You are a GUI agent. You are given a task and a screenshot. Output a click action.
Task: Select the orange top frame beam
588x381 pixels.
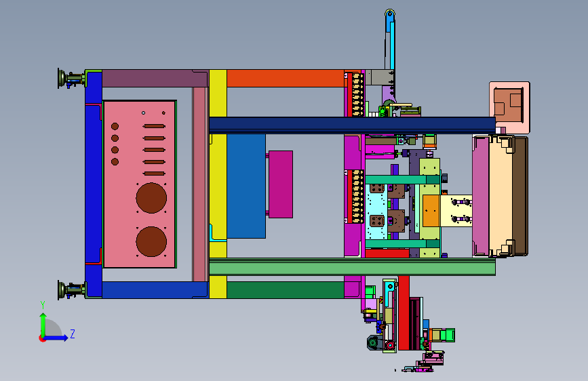pos(286,79)
